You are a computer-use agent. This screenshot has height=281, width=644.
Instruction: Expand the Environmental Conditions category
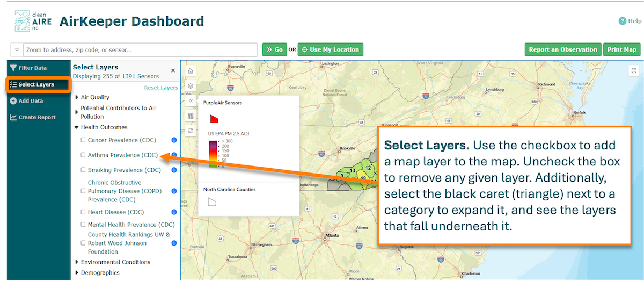(x=76, y=262)
